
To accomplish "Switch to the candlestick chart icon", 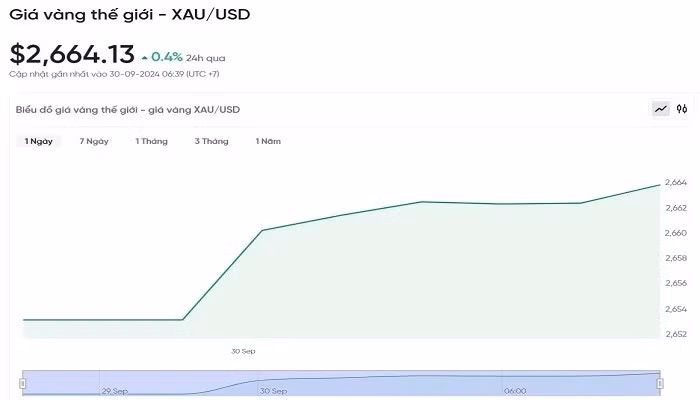I will [x=682, y=109].
